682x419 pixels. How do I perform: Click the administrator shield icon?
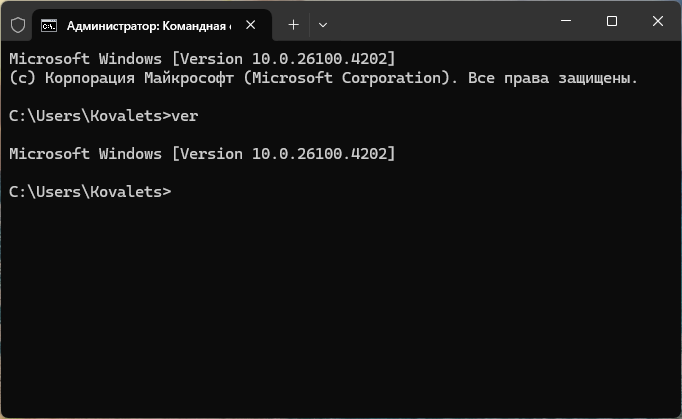[x=18, y=25]
